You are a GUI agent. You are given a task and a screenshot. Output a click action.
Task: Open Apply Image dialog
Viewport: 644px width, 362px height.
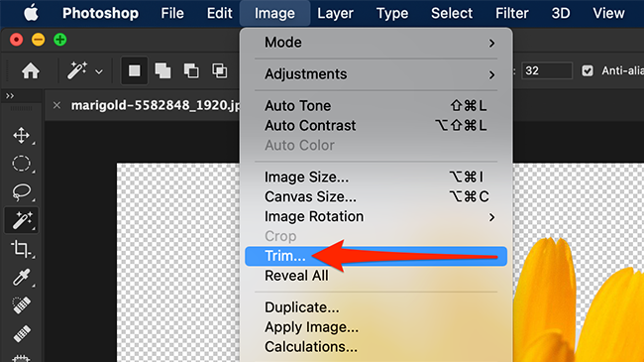coord(376,327)
